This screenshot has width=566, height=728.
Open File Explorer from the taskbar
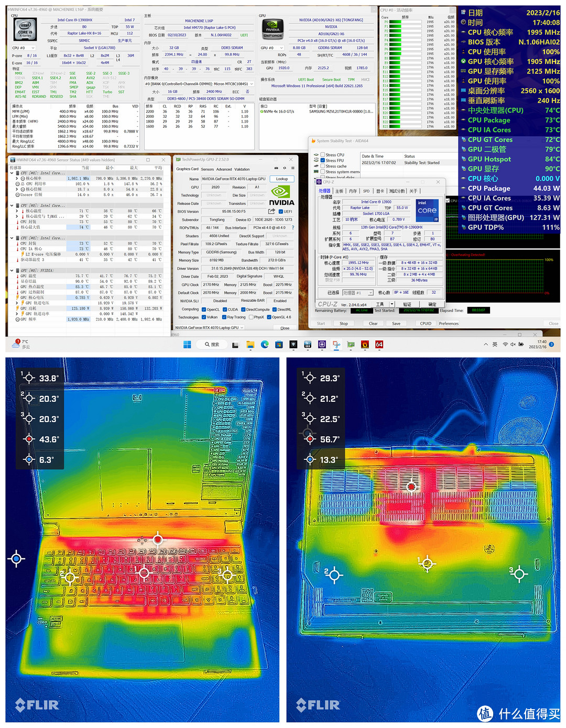pos(251,345)
